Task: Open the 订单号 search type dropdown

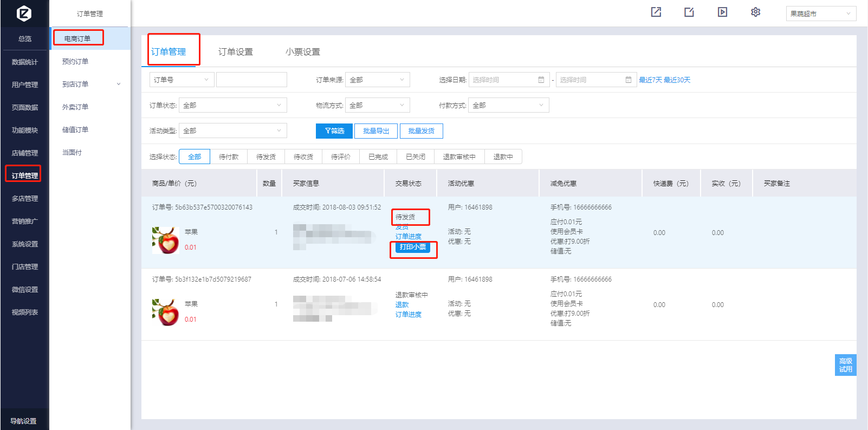Action: coord(182,80)
